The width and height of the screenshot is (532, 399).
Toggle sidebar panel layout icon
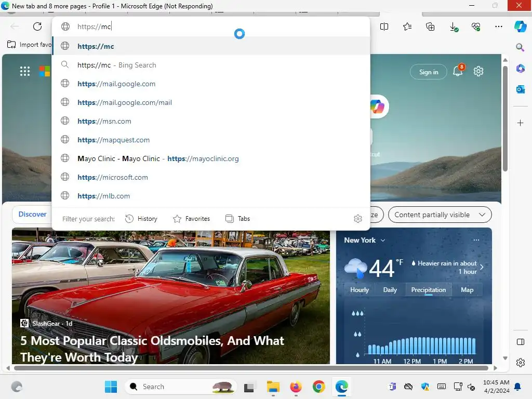pos(521,342)
